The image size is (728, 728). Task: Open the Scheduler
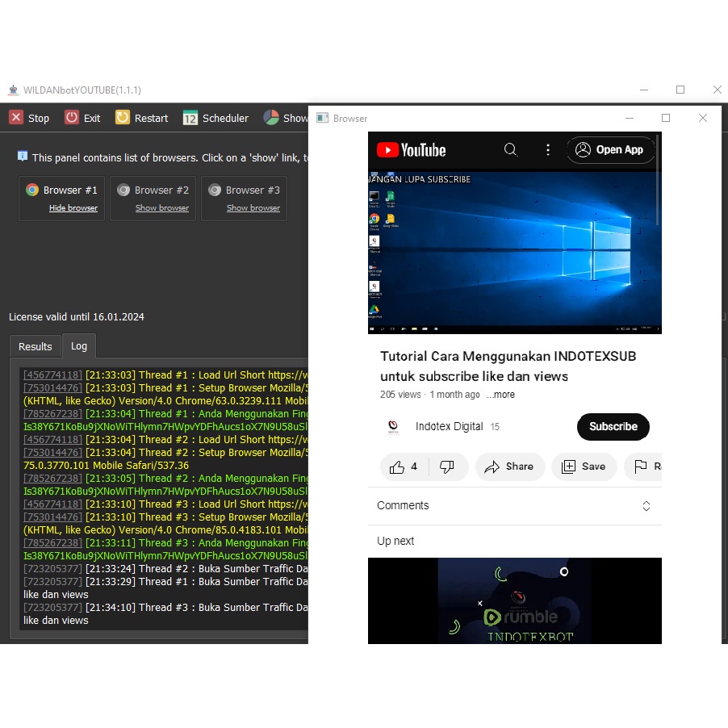215,118
